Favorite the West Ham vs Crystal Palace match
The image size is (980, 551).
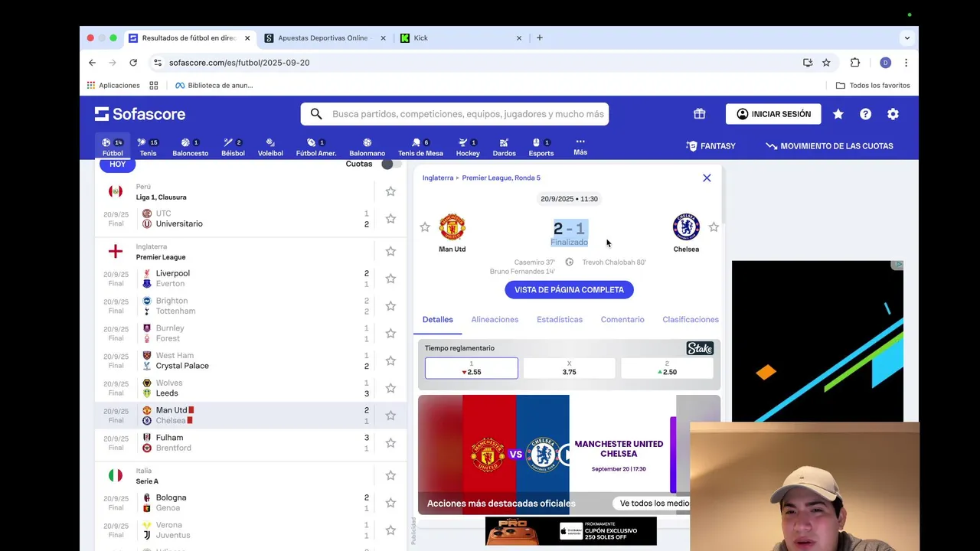pyautogui.click(x=390, y=360)
